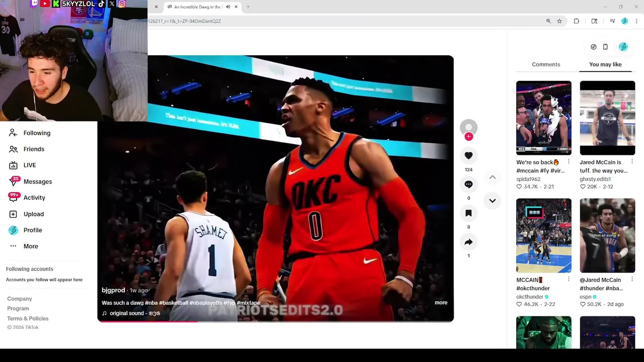Go to next video with down arrow
Viewport: 644px width, 362px height.
(492, 201)
